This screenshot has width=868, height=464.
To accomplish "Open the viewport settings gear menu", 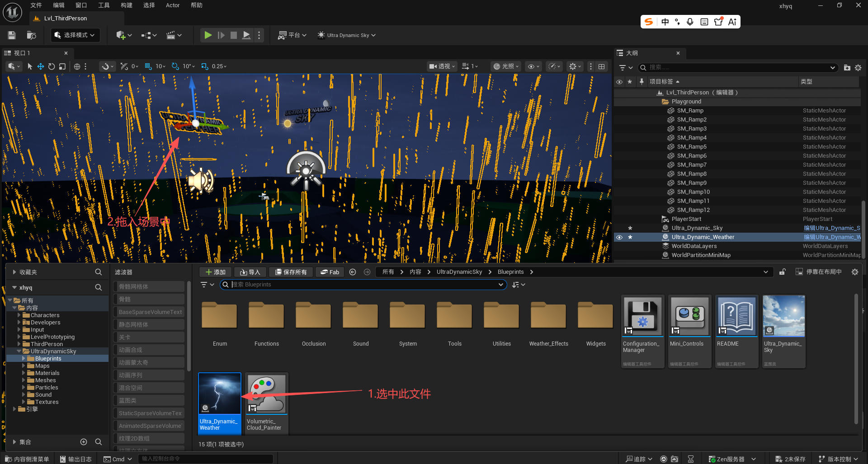I will click(575, 66).
